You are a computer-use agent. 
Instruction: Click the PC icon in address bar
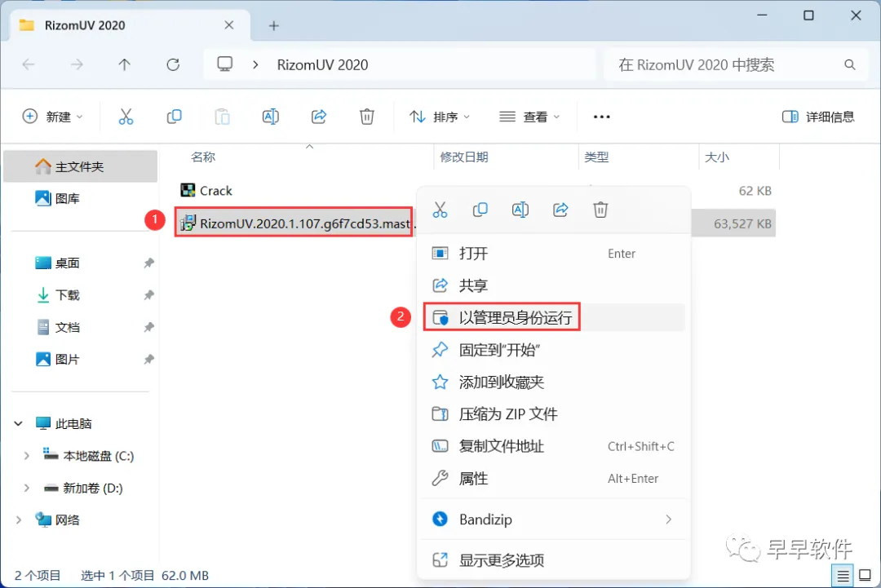pyautogui.click(x=225, y=64)
